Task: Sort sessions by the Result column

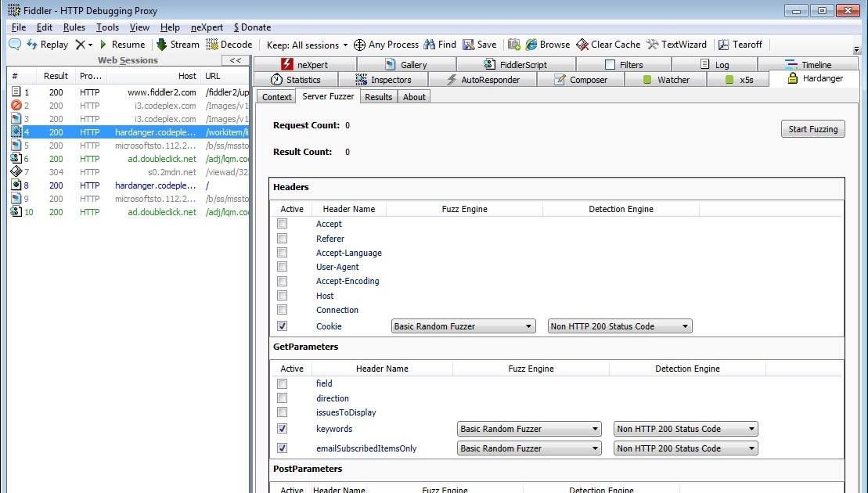Action: 56,76
